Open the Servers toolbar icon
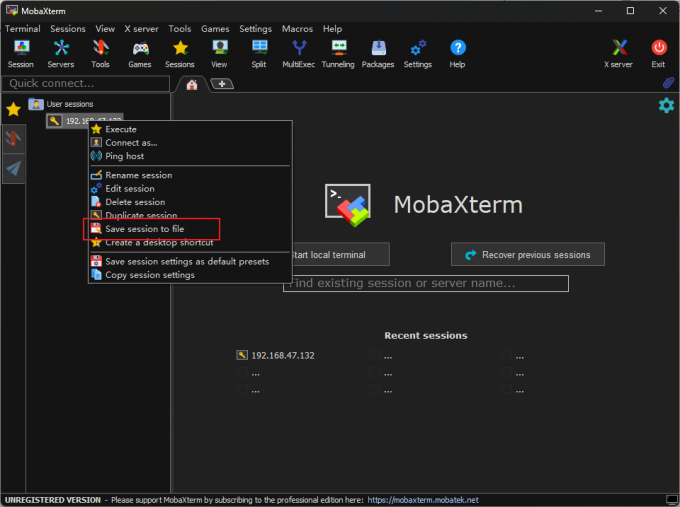This screenshot has width=680, height=507. (61, 54)
